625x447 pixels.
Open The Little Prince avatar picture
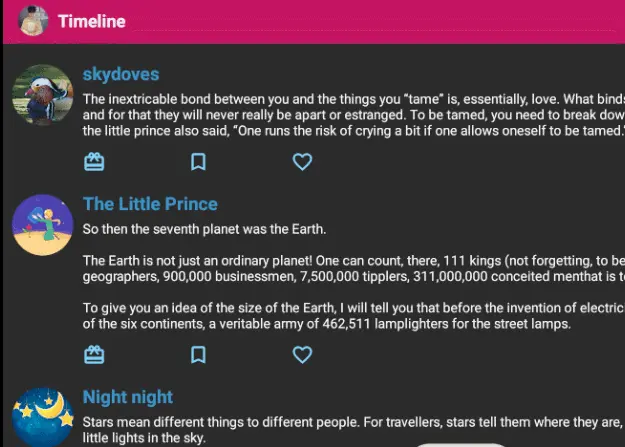click(43, 225)
